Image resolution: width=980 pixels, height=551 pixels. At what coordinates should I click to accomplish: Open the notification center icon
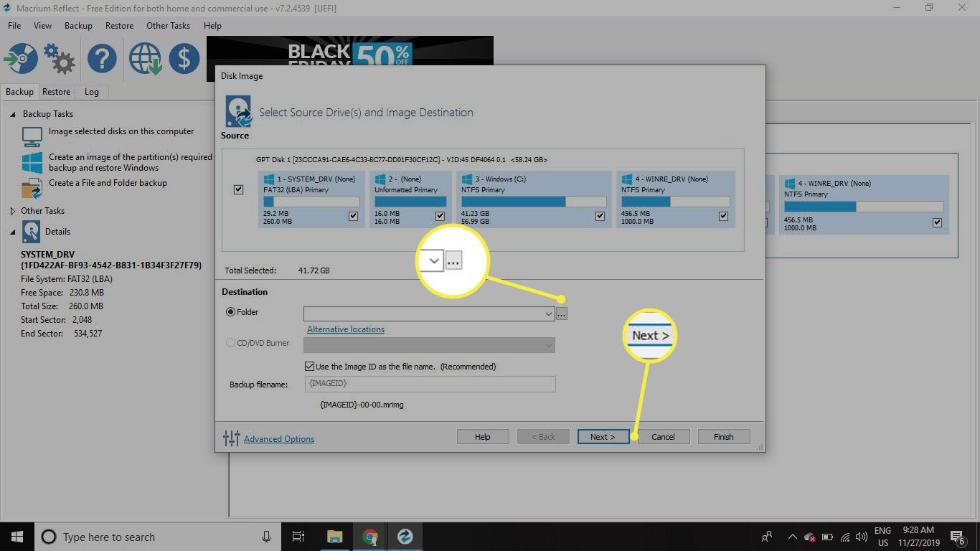958,537
